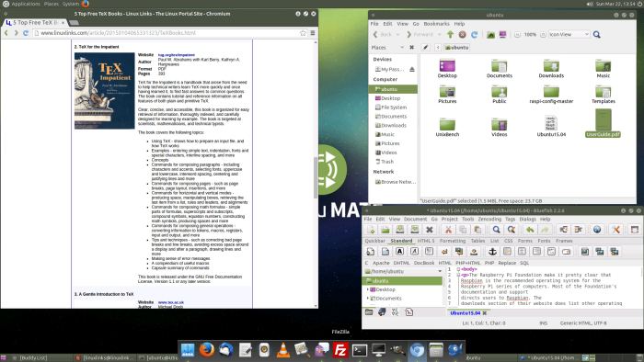Switch Bluefish side panel to filebrowser icon
This screenshot has width=644, height=362.
click(x=369, y=312)
